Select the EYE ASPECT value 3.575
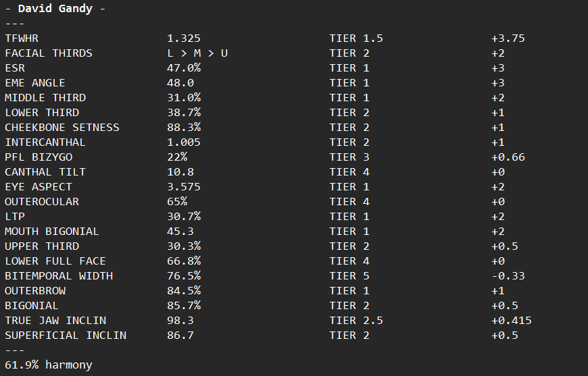Image resolution: width=588 pixels, height=376 pixels. 184,187
